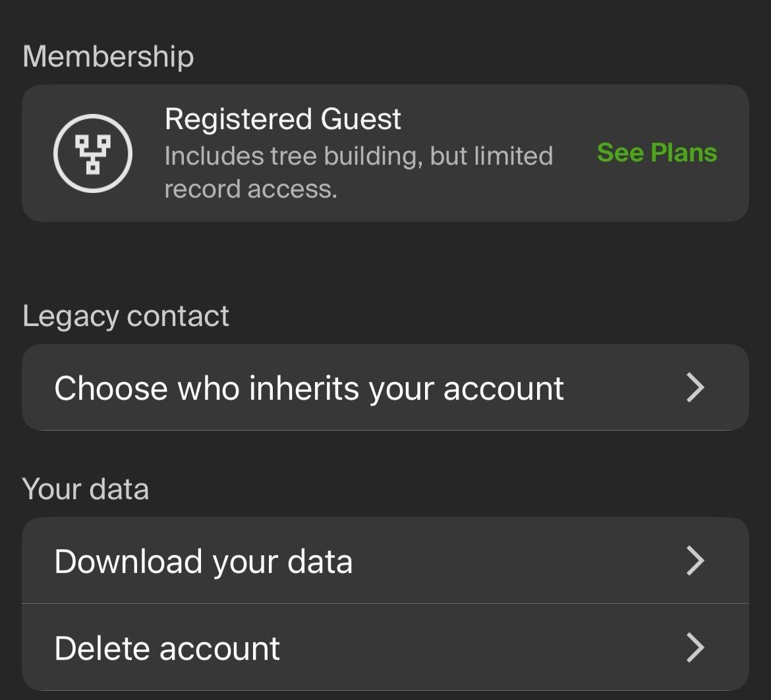Tap the Your data section heading
This screenshot has height=700, width=771.
86,489
